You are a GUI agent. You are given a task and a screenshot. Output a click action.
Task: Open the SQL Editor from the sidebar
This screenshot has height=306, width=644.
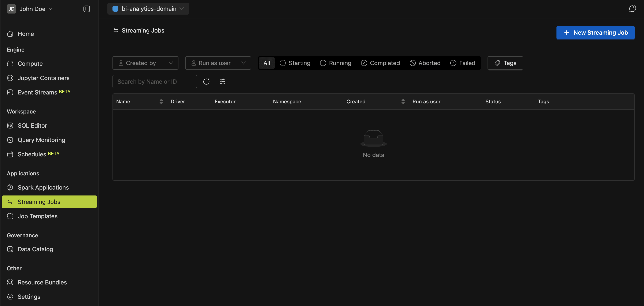click(x=32, y=125)
